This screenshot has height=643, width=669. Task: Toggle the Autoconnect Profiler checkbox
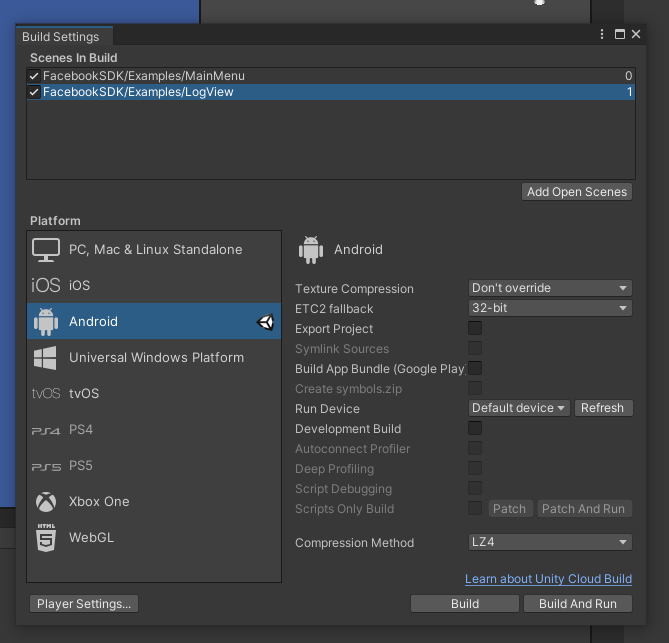click(x=475, y=448)
